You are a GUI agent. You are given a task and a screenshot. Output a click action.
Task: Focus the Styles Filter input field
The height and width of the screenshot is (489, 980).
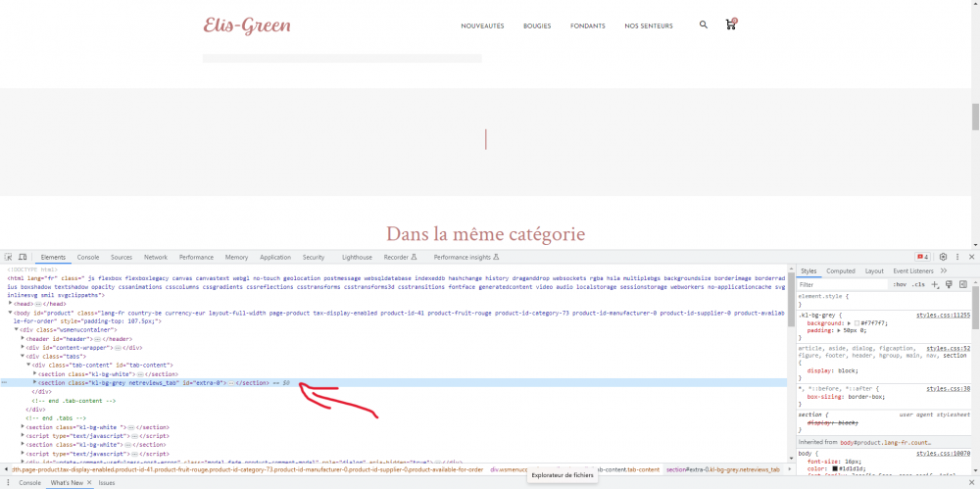(843, 284)
